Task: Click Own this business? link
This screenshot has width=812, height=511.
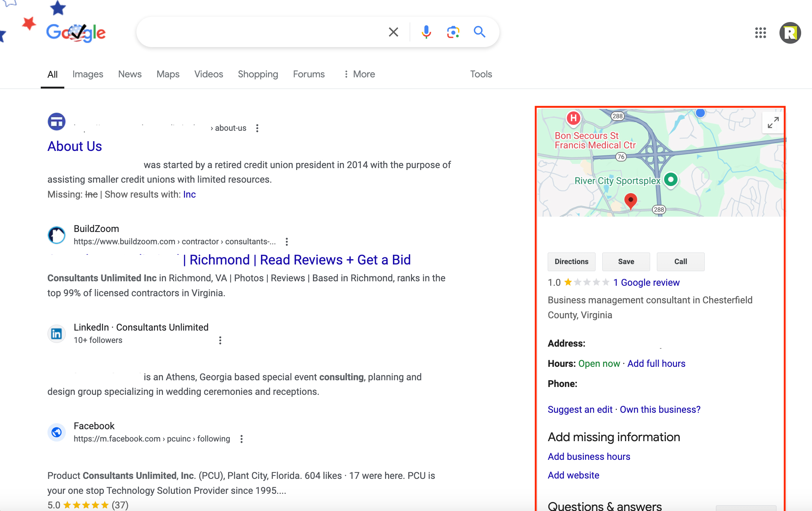Action: point(660,410)
